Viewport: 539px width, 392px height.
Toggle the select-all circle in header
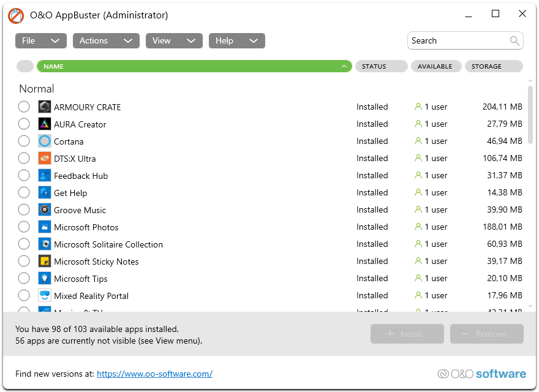click(x=25, y=66)
